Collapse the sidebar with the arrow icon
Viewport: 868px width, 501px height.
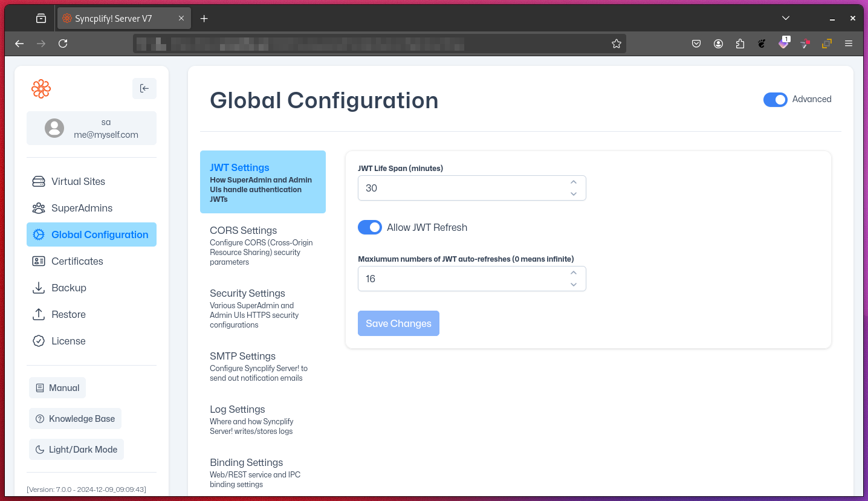[144, 88]
